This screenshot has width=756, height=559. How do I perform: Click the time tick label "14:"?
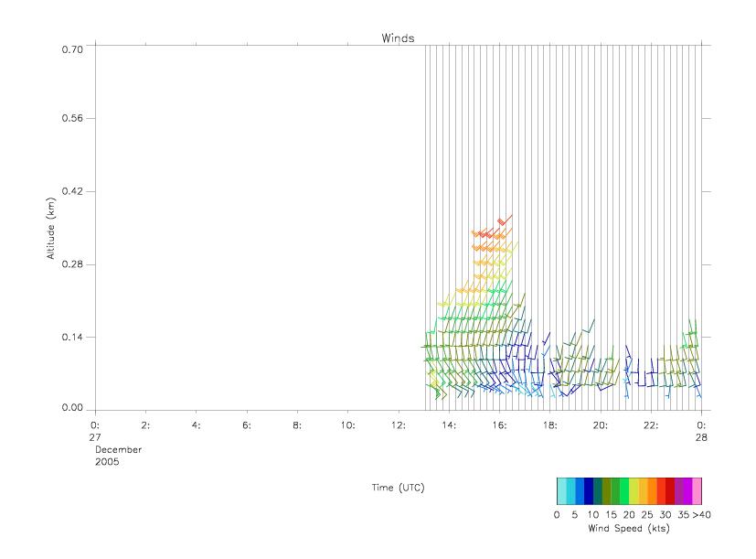click(449, 425)
